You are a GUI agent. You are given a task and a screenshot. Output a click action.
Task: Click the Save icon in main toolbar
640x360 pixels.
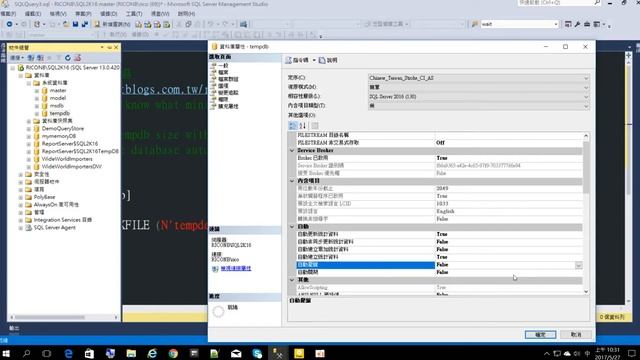click(76, 24)
